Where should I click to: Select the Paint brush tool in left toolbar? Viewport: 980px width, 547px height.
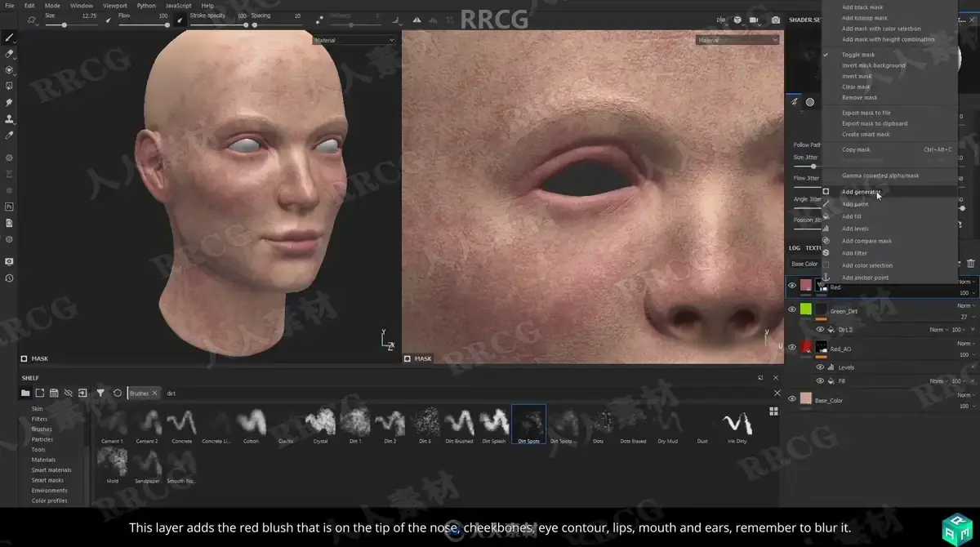[9, 37]
